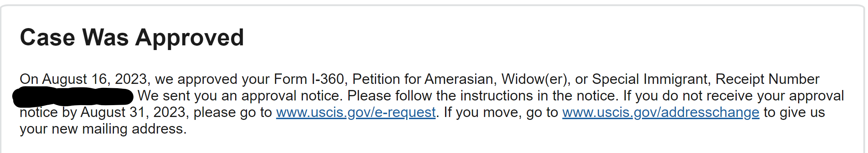
Task: Open the www.uscis.gov/addresschange link
Action: (x=661, y=113)
